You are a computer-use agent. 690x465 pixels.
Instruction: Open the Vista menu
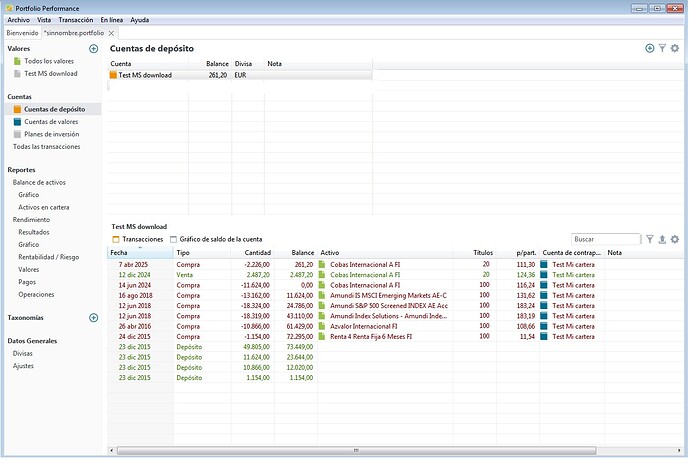(44, 20)
